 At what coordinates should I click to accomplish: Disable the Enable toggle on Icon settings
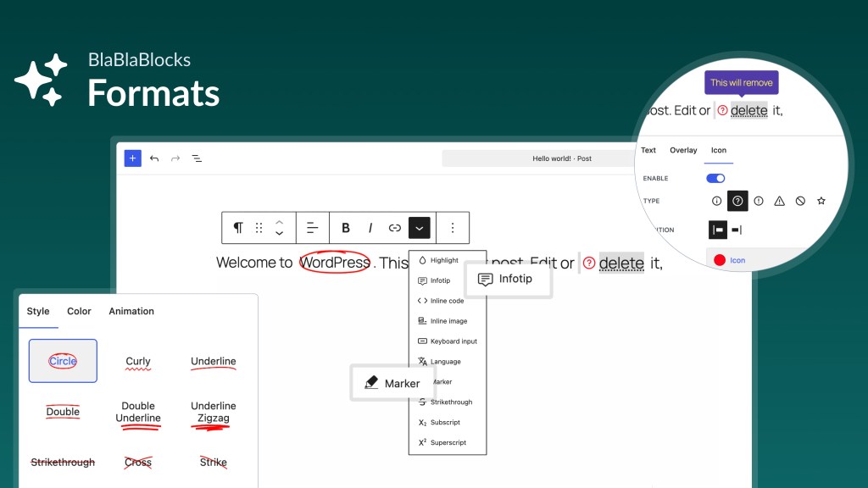[715, 178]
